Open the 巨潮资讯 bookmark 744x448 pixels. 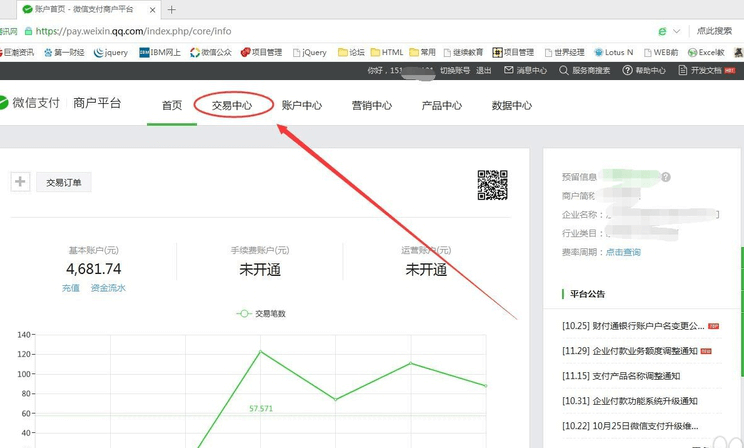coord(17,52)
